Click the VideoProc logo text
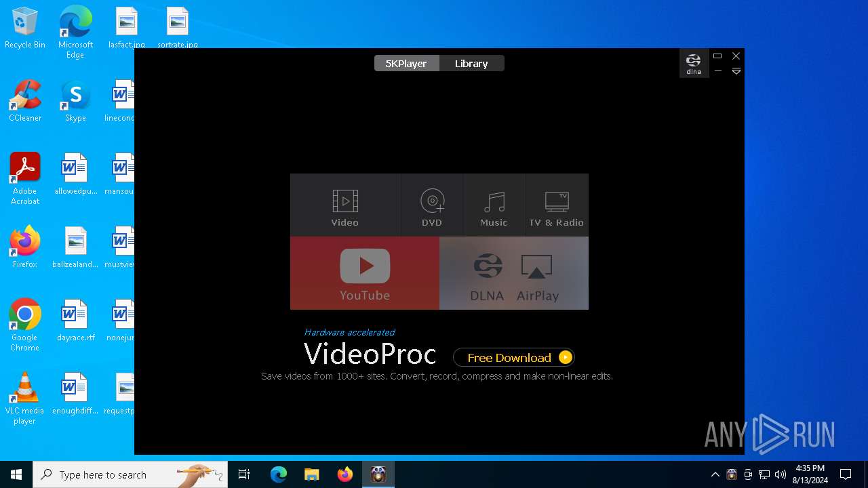Image resolution: width=868 pixels, height=488 pixels. (x=370, y=354)
